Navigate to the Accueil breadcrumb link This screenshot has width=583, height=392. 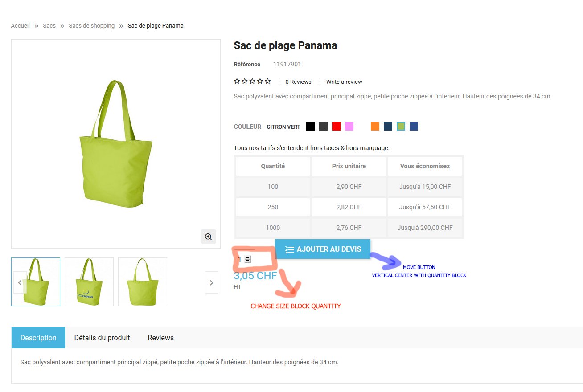21,26
